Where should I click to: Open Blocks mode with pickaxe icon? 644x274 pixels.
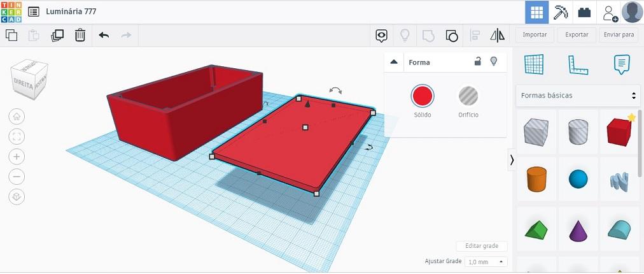point(560,12)
